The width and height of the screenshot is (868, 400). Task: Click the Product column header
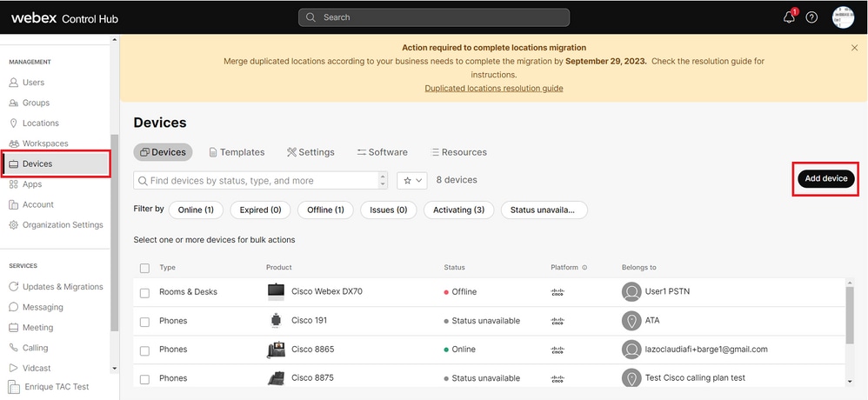(x=279, y=268)
